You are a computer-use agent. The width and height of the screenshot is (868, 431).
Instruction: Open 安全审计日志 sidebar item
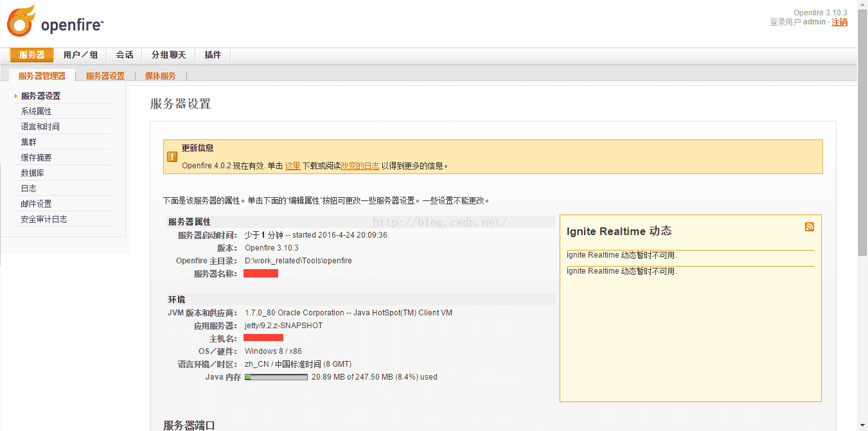pos(44,219)
